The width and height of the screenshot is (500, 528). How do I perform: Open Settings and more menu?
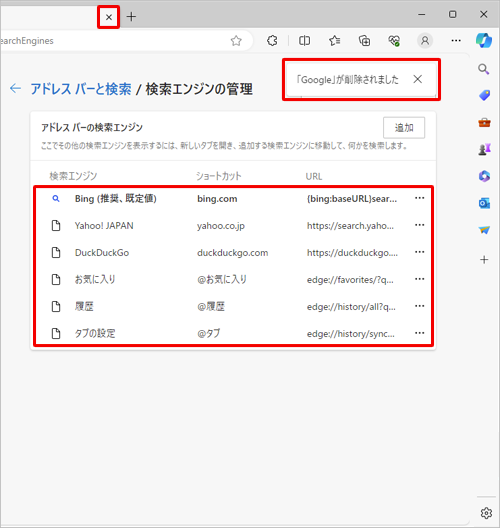click(x=456, y=41)
